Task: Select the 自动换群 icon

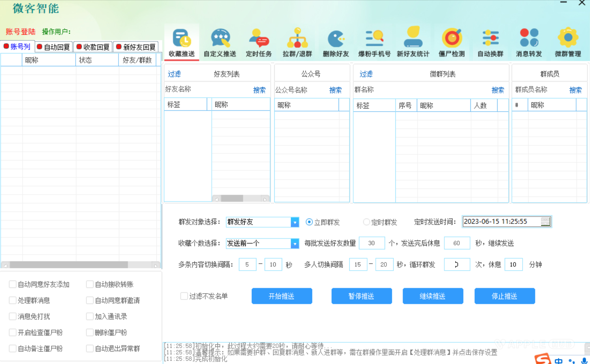Action: (490, 42)
